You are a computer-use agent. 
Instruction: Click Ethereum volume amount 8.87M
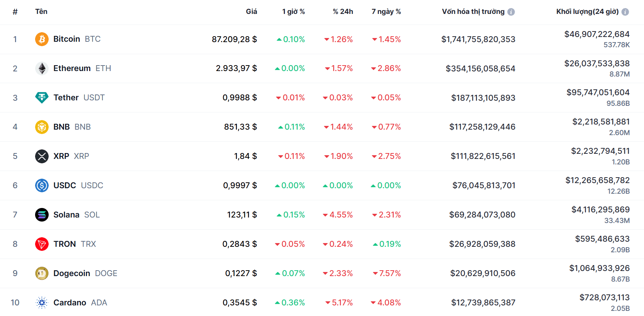coord(619,74)
